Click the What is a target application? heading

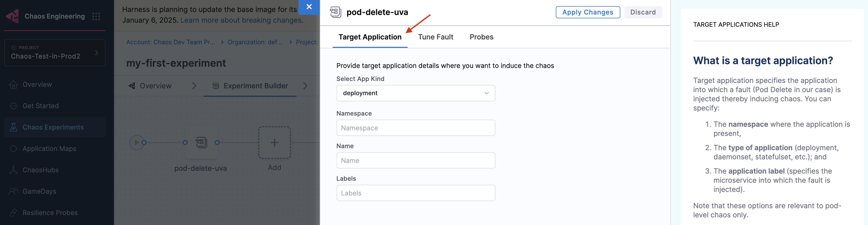click(x=763, y=61)
